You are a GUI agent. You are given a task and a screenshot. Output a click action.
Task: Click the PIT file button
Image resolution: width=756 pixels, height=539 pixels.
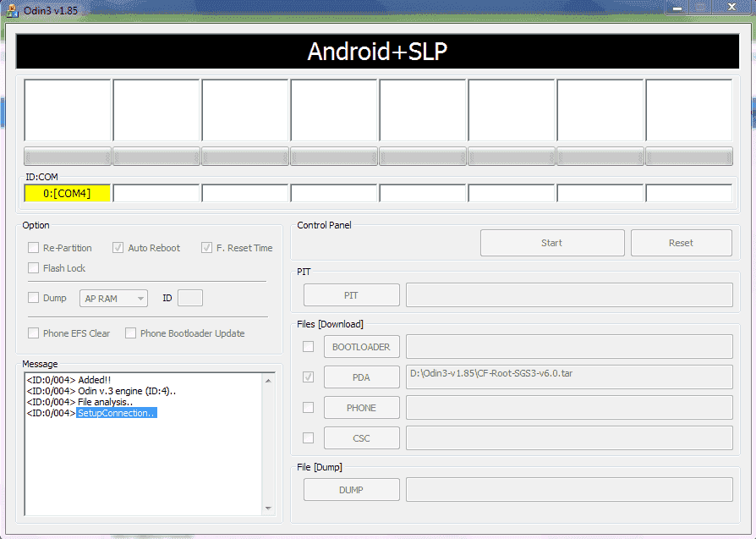click(x=352, y=294)
